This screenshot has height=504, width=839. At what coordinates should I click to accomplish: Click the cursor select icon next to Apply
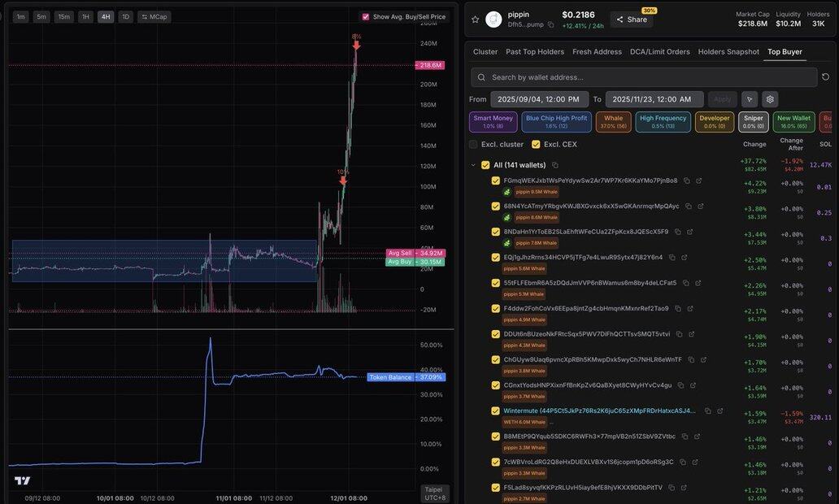coord(749,99)
